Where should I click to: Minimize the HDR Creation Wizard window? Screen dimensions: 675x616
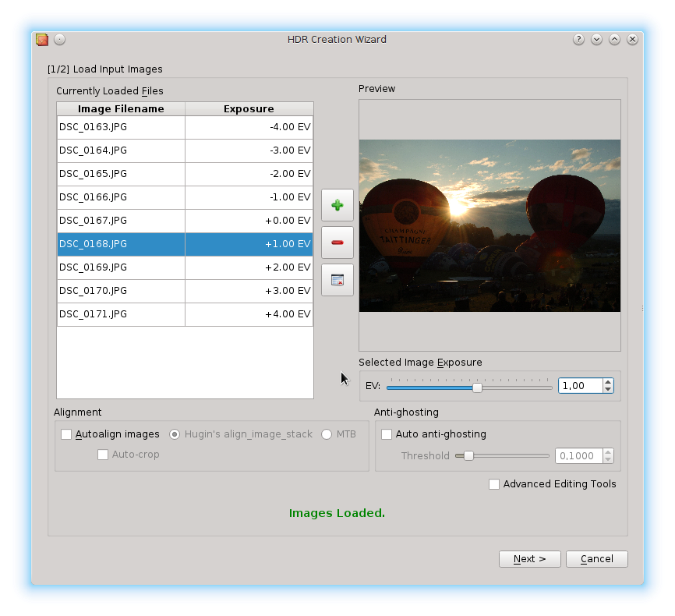[x=596, y=40]
